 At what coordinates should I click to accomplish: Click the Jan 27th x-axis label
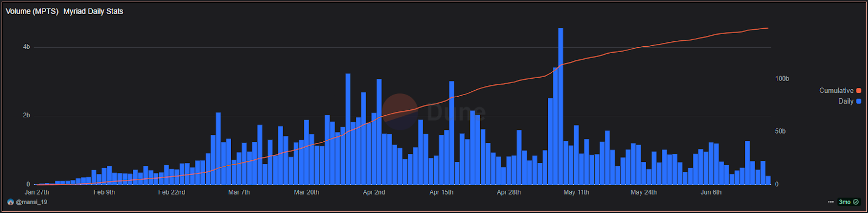pos(37,192)
